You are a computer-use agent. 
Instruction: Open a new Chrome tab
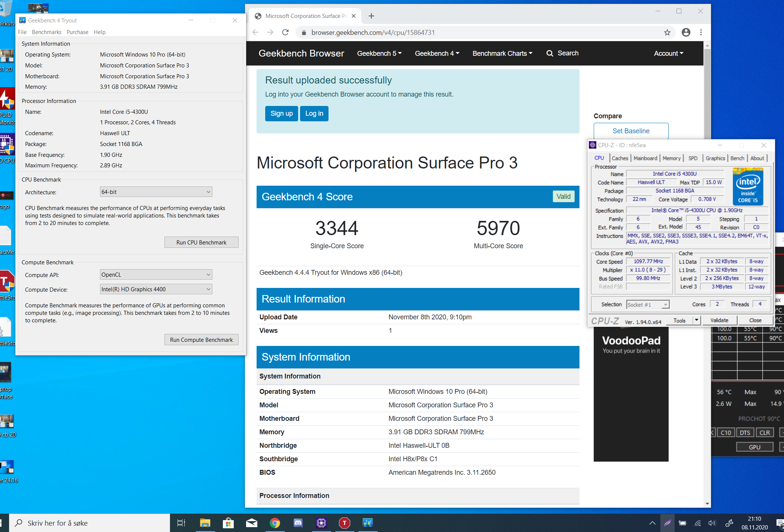[x=371, y=16]
